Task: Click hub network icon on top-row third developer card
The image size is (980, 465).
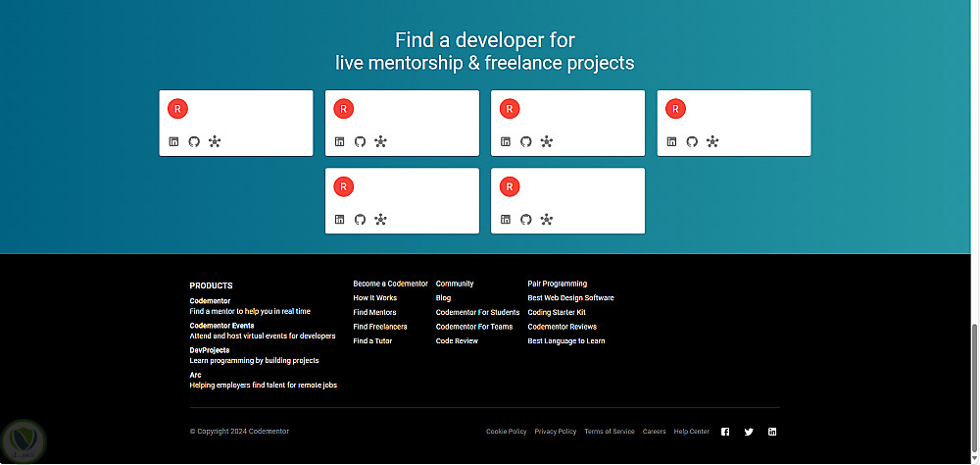Action: [x=547, y=141]
